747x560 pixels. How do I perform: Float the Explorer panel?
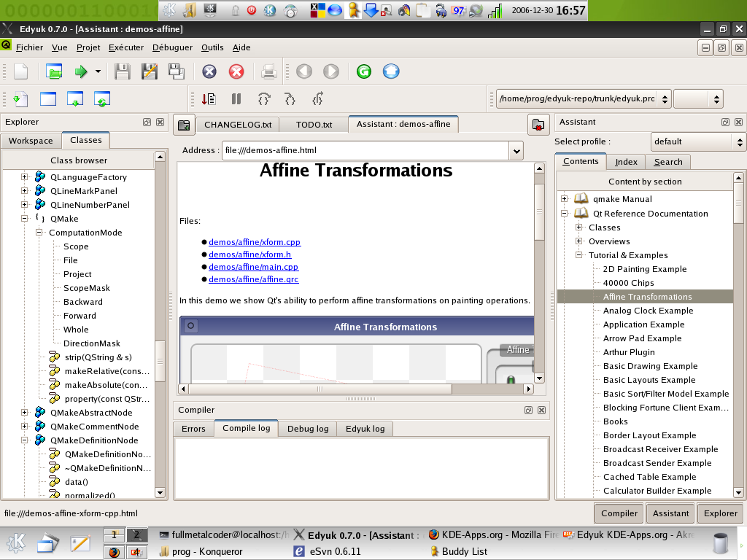[x=147, y=122]
